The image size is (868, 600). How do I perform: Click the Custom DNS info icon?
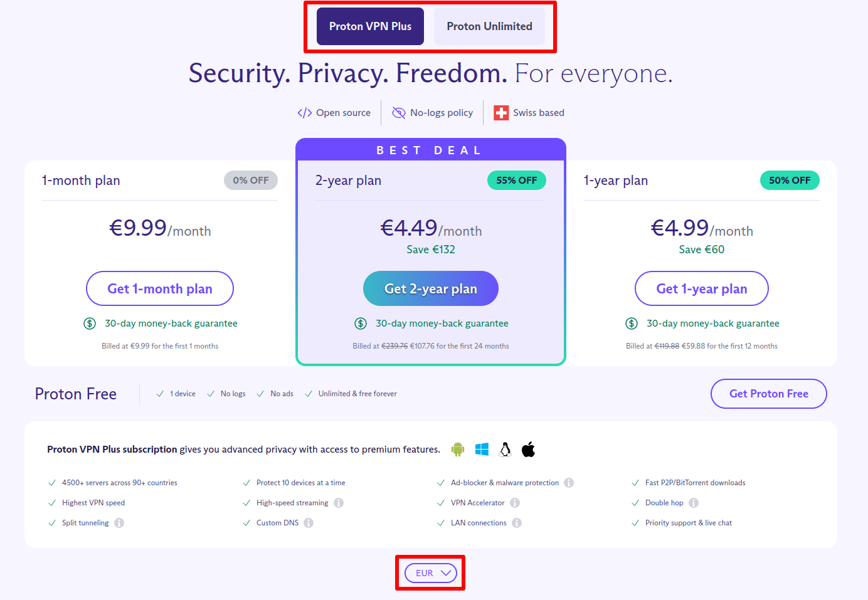click(309, 523)
